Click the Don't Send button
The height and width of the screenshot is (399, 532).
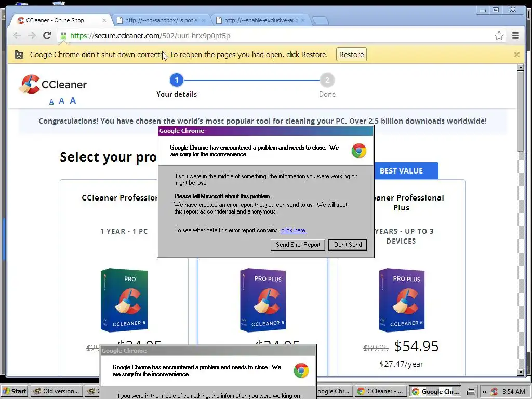pyautogui.click(x=348, y=245)
